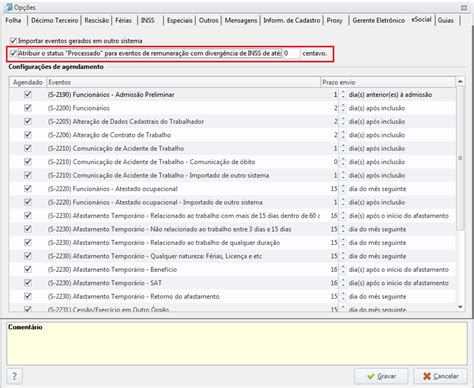This screenshot has height=388, width=474.
Task: Click the events list scrollbar thumb
Action: (460, 158)
